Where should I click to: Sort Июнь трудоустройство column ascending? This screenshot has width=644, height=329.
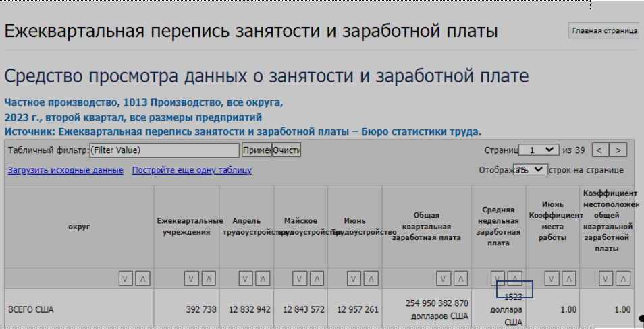tap(369, 278)
